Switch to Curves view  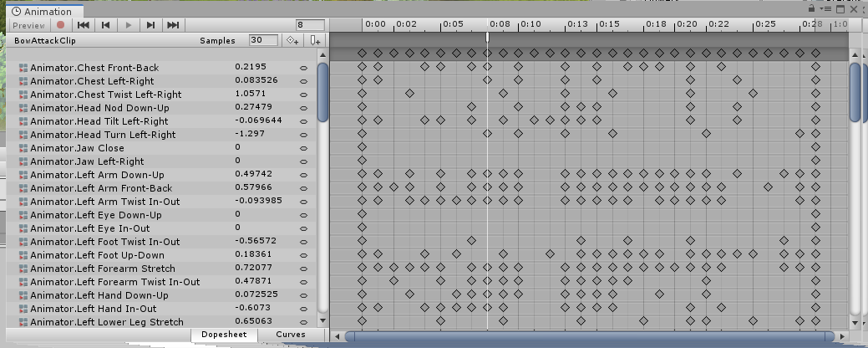[291, 334]
